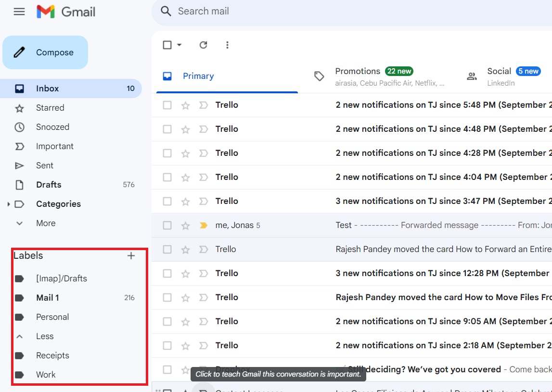
Task: Mark Trello 5:48 PM email as important
Action: pos(204,105)
